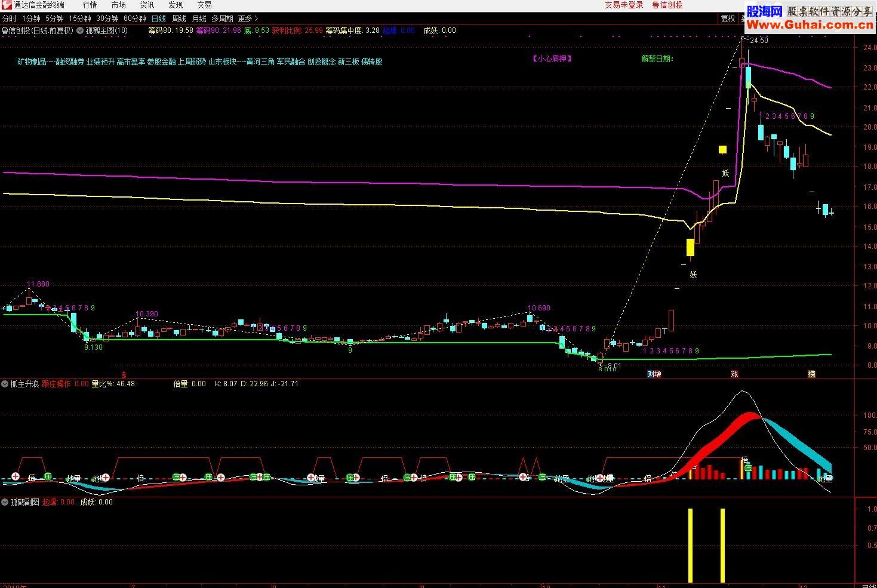Click the 24.0 price axis label
877x588 pixels.
pyautogui.click(x=869, y=47)
